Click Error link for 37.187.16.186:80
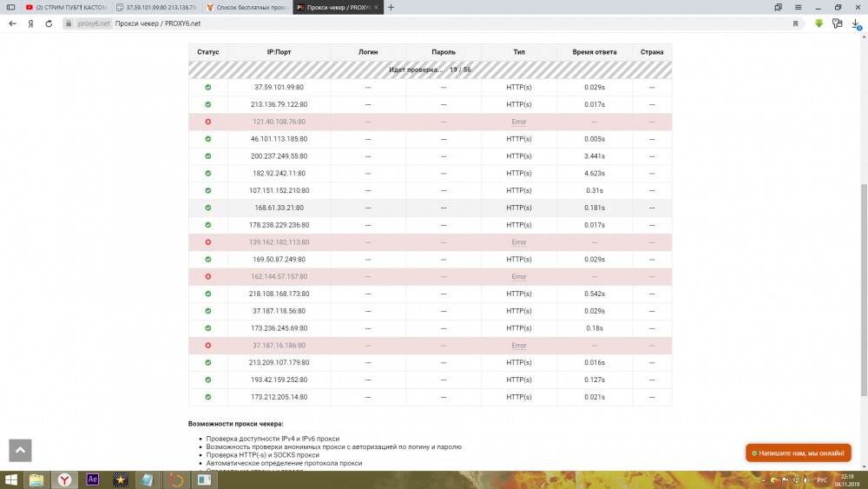This screenshot has height=489, width=868. (x=519, y=346)
